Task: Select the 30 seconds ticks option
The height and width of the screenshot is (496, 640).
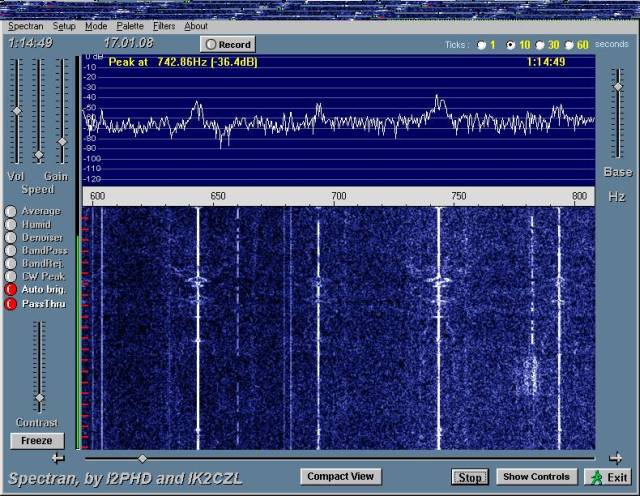Action: coord(540,45)
